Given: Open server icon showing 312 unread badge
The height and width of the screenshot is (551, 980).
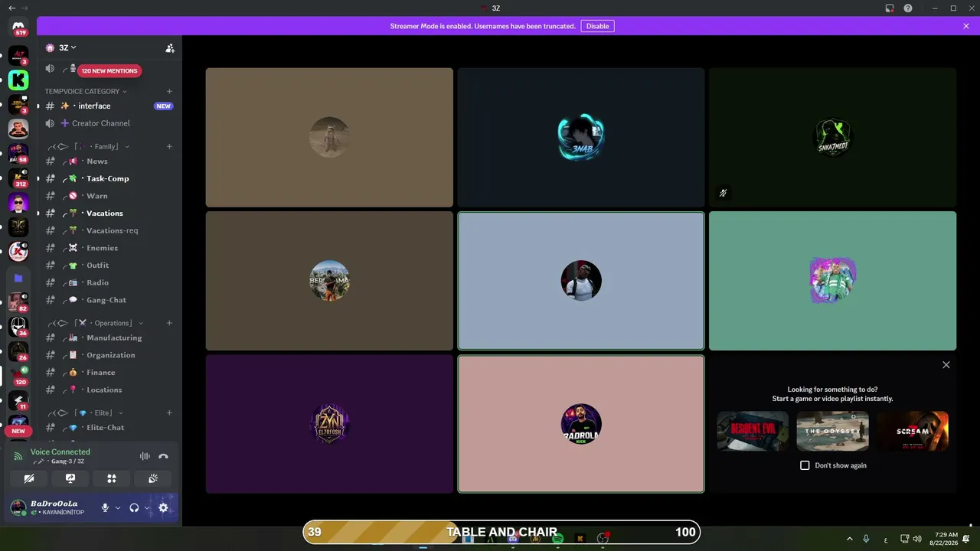Looking at the screenshot, I should [18, 178].
